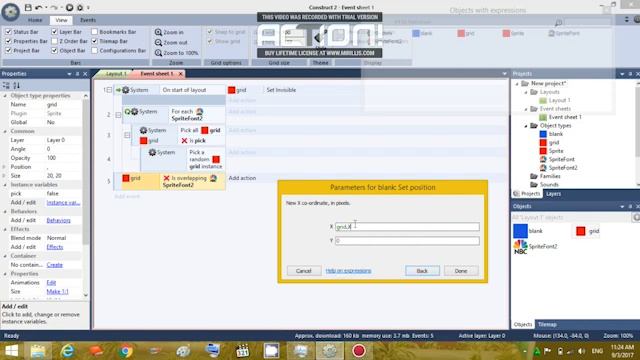Collapse Object type properties section

pos(5,96)
